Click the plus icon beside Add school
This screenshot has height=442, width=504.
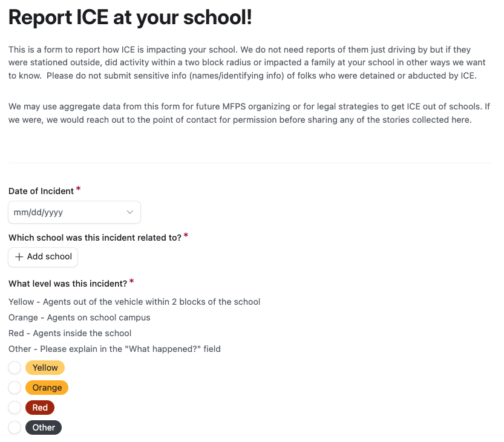pos(19,257)
